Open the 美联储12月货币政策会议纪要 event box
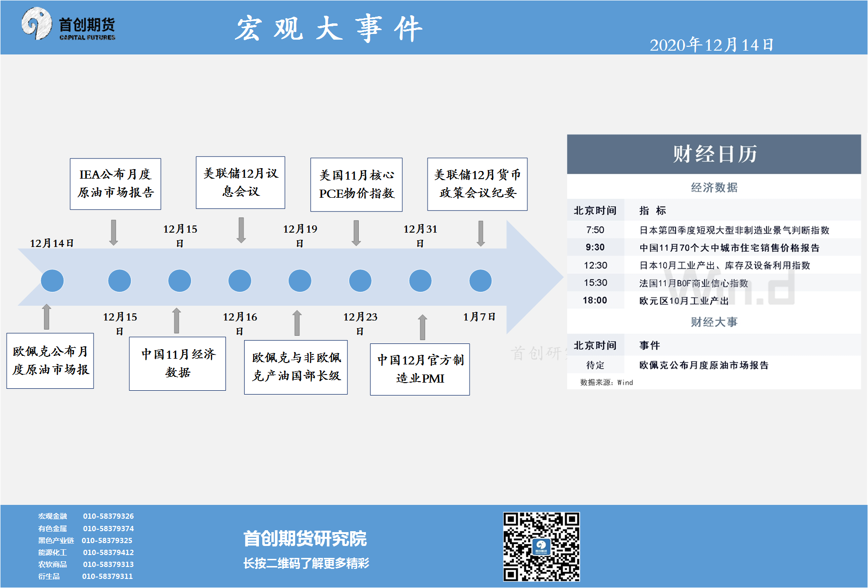The image size is (868, 588). [x=477, y=184]
